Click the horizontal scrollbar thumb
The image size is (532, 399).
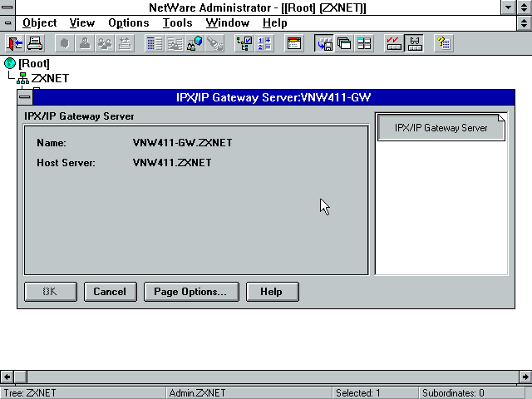click(x=20, y=377)
